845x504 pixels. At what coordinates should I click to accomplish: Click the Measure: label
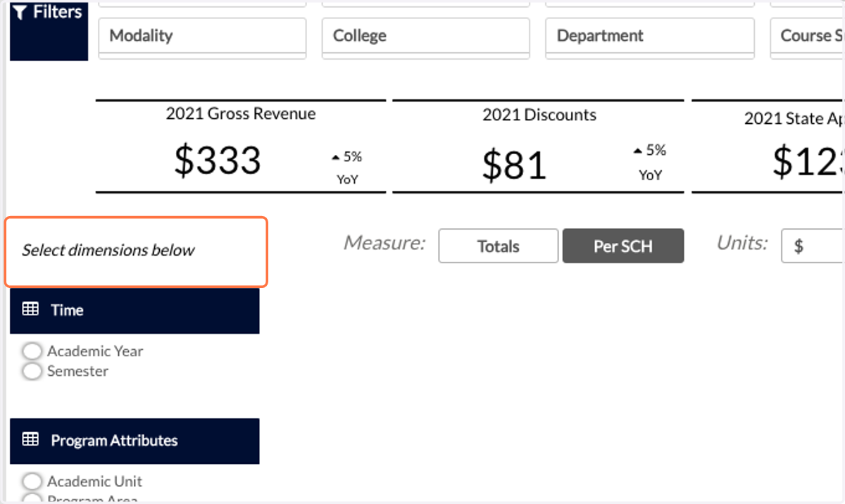tap(385, 244)
